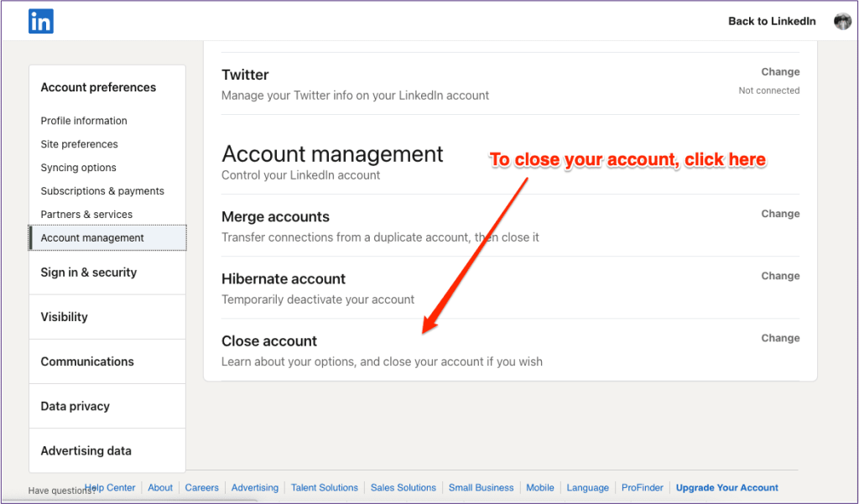Select the Close account heading
Viewport: 859px width, 504px height.
coord(269,341)
